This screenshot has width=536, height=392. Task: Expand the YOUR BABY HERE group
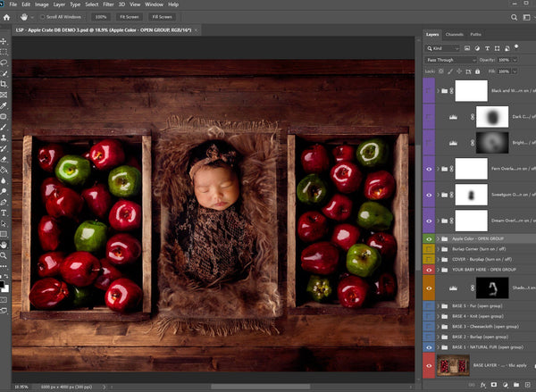[x=438, y=269]
